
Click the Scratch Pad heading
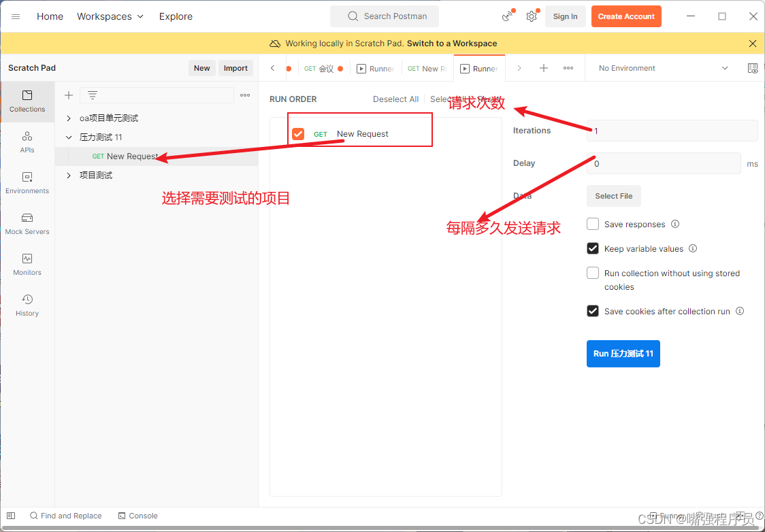click(x=32, y=68)
